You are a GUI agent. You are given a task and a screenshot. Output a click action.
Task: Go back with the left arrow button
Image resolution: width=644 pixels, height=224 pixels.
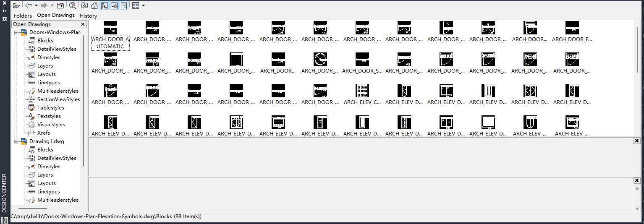(x=29, y=5)
